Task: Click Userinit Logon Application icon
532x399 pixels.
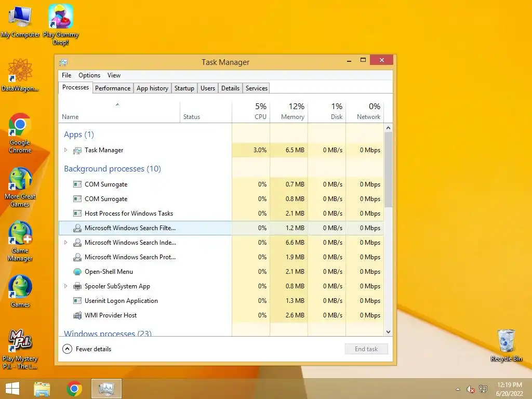Action: 77,301
